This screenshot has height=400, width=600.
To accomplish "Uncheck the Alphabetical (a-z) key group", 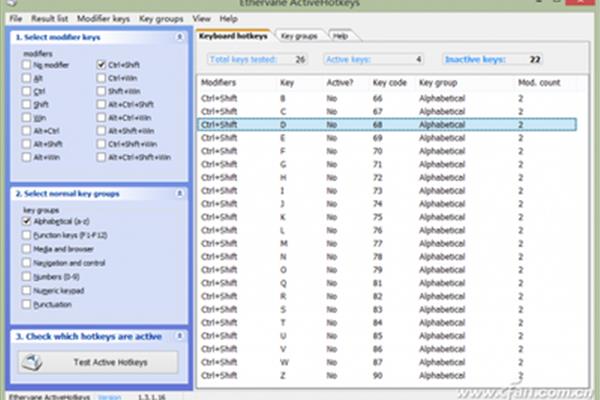I will pos(26,221).
